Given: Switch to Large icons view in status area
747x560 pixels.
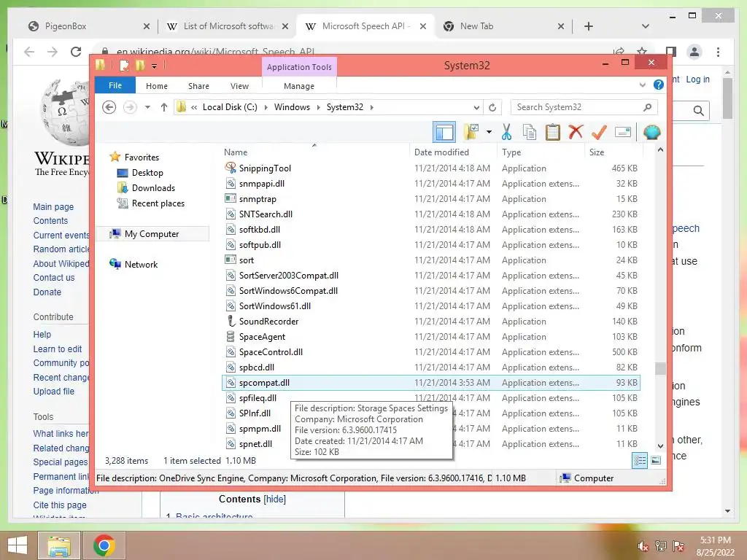Looking at the screenshot, I should (x=656, y=460).
